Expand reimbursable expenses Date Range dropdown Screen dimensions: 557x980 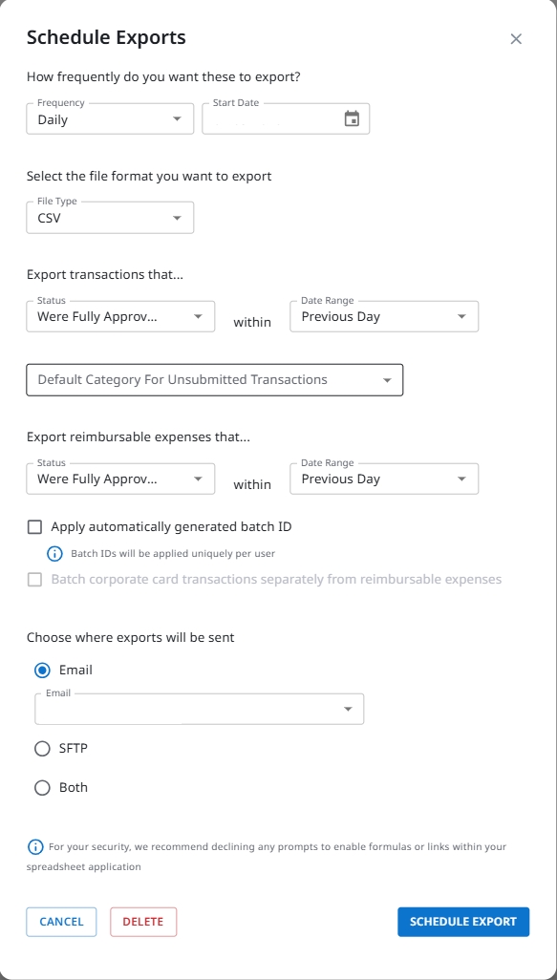click(x=384, y=479)
